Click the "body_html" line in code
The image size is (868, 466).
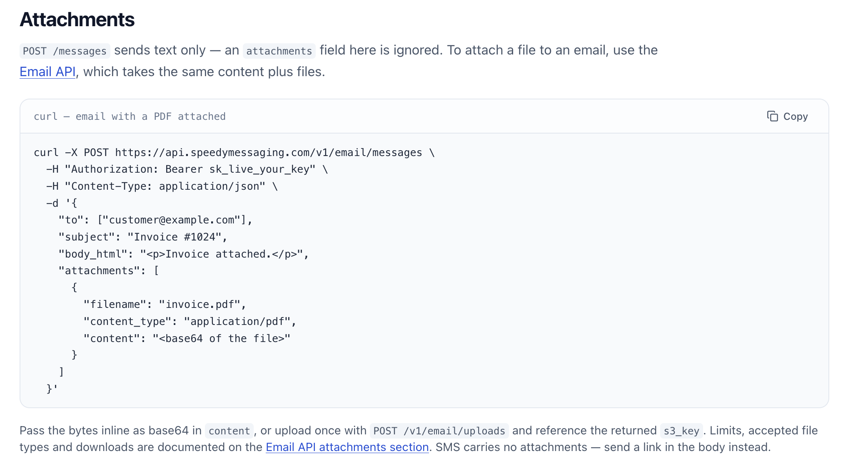point(184,254)
